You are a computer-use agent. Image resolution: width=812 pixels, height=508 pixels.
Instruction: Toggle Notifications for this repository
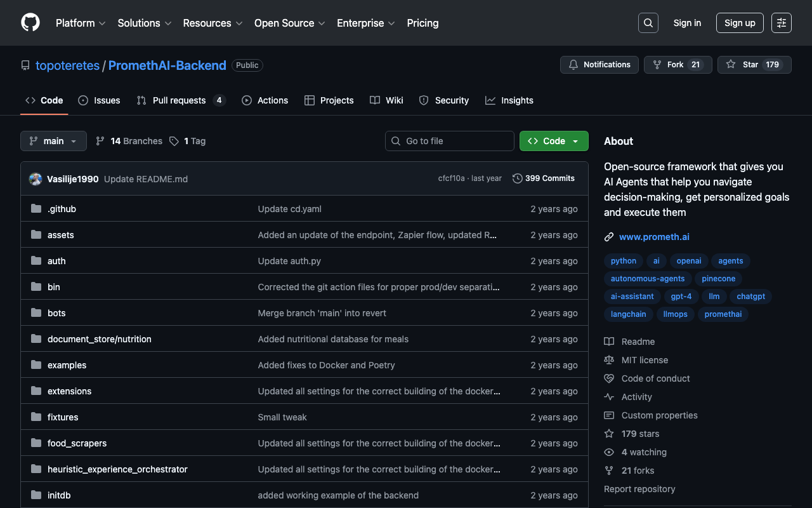pyautogui.click(x=599, y=65)
